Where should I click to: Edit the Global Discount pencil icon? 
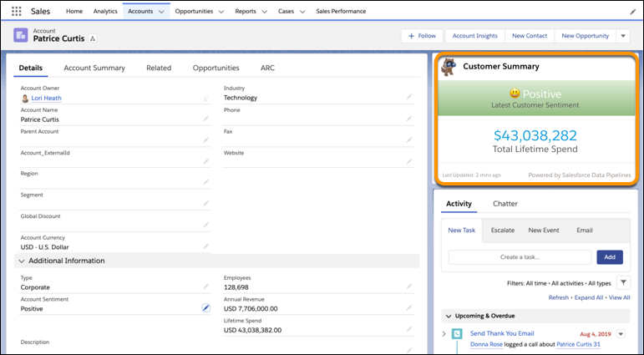(x=205, y=225)
